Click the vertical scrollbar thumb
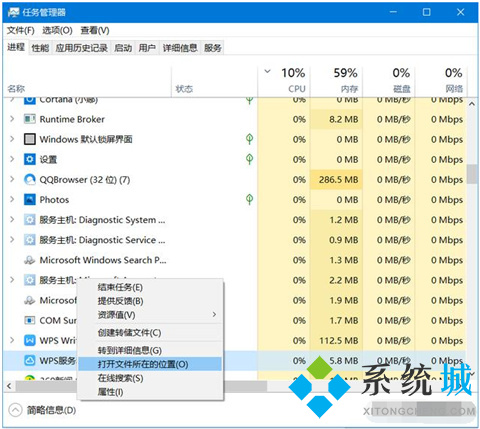 tap(472, 174)
